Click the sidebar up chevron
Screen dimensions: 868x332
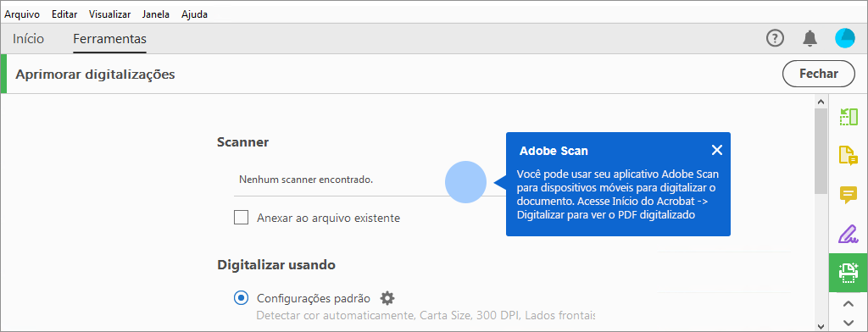[848, 303]
